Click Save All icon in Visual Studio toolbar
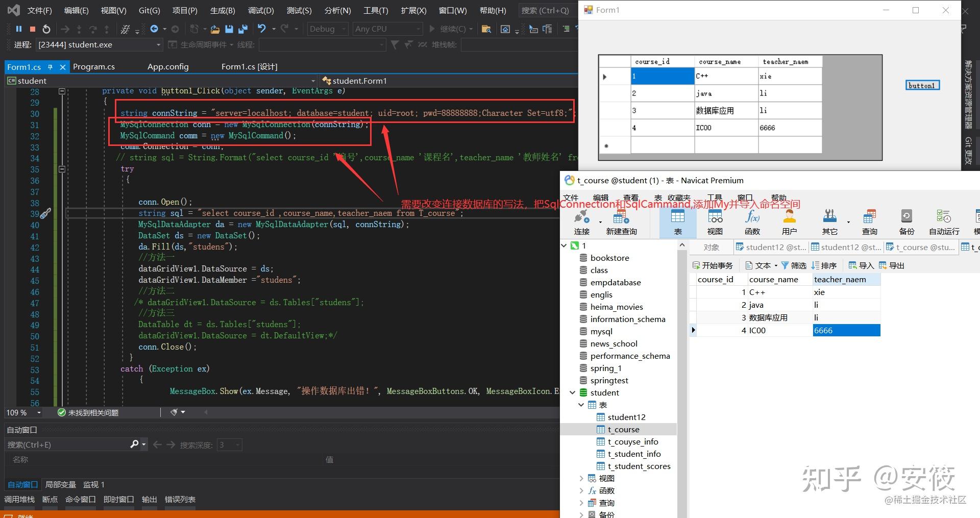This screenshot has width=980, height=518. pyautogui.click(x=243, y=29)
